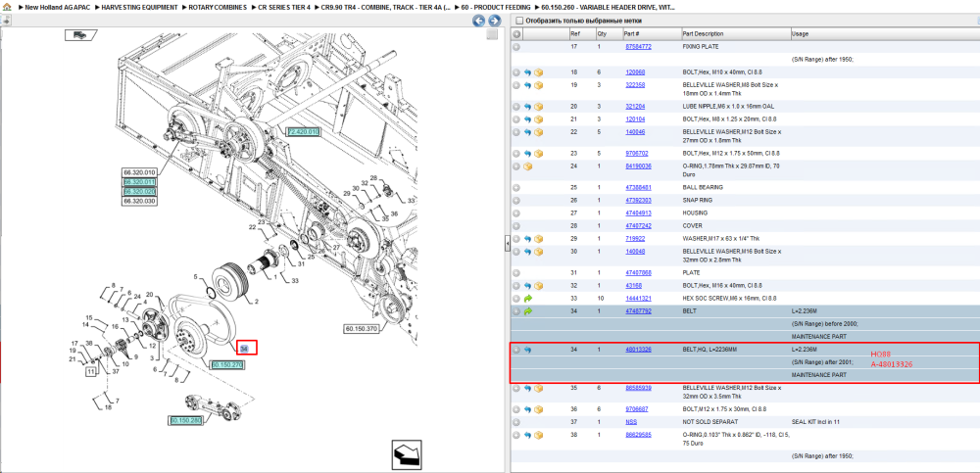Click diagram reference 66.320.011

point(139,182)
